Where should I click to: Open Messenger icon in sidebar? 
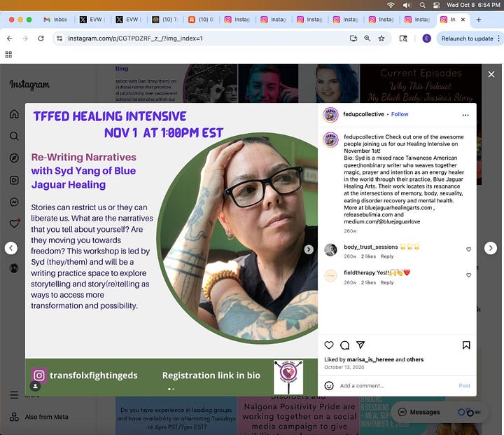14,202
